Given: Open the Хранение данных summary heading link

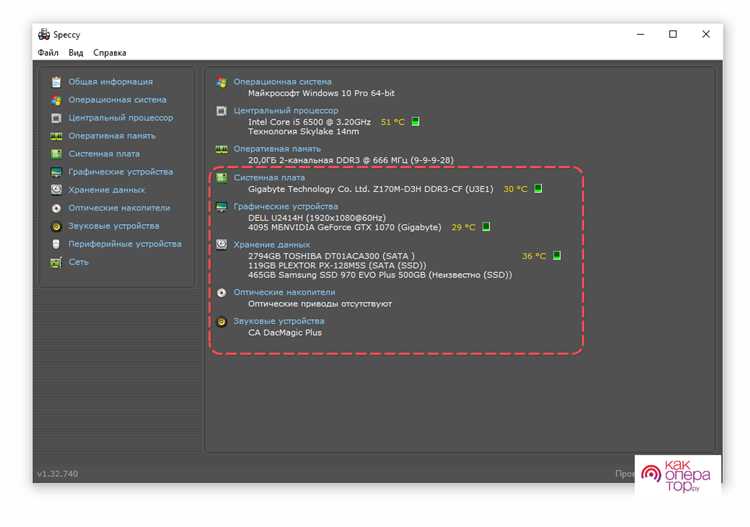Looking at the screenshot, I should coord(271,244).
